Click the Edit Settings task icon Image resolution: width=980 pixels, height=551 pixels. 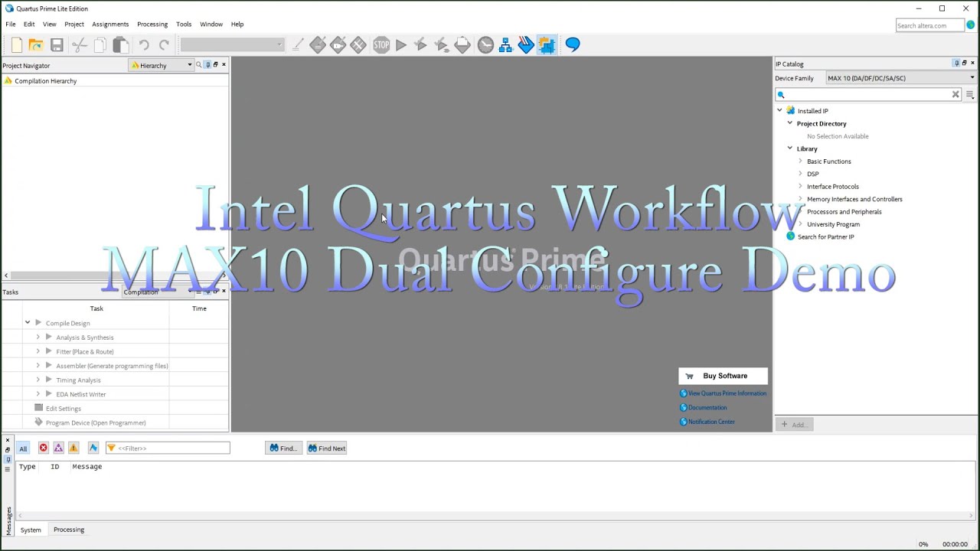click(39, 408)
